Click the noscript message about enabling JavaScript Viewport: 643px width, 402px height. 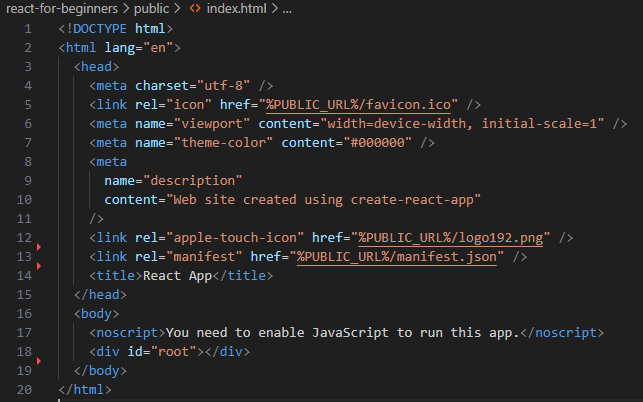click(343, 333)
